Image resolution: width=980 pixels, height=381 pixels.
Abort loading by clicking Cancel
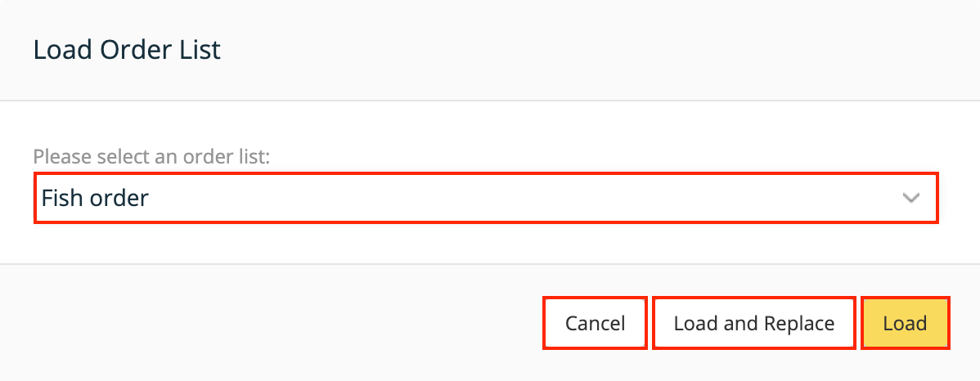click(595, 323)
